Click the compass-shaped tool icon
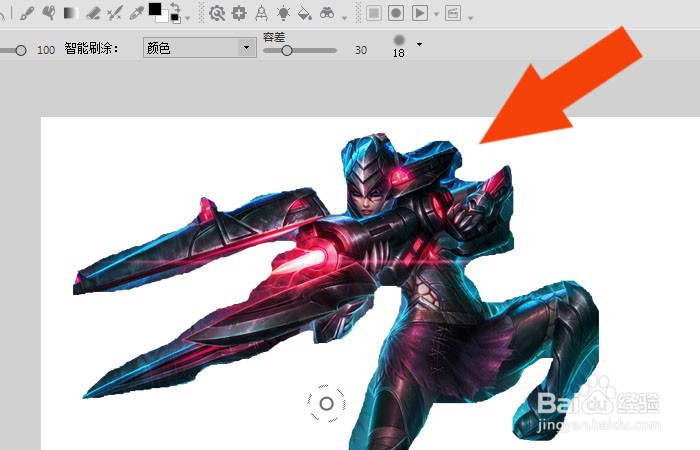The image size is (700, 450). (261, 13)
